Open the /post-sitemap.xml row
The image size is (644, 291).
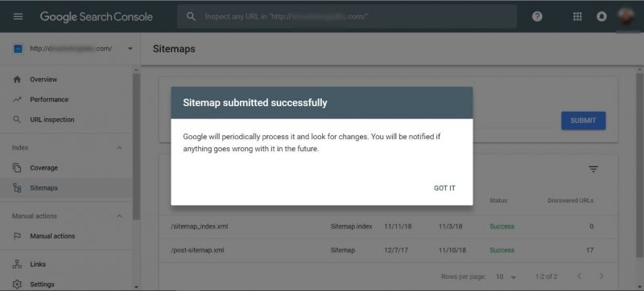click(388, 250)
